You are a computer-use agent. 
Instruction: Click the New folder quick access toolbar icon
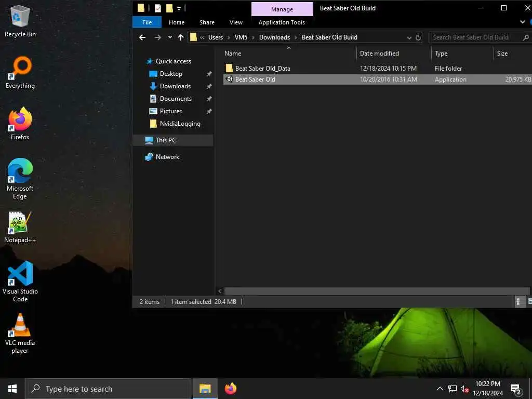coord(169,8)
